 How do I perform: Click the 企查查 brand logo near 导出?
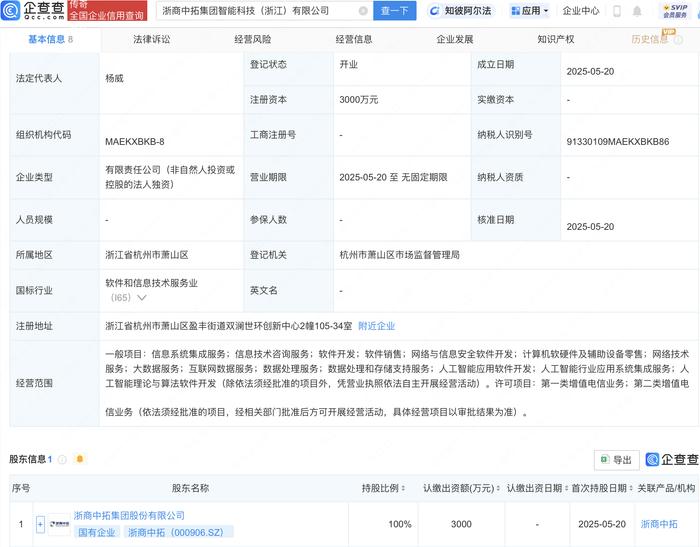[671, 459]
